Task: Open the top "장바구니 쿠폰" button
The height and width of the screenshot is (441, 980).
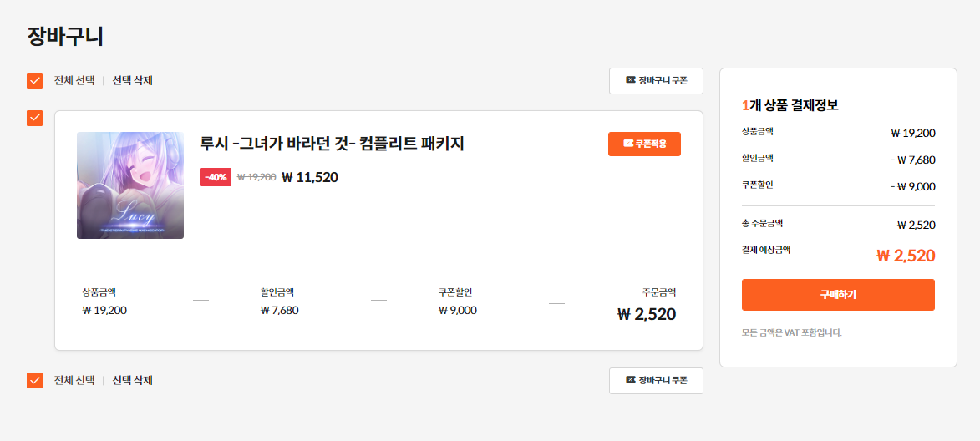Action: click(x=656, y=81)
